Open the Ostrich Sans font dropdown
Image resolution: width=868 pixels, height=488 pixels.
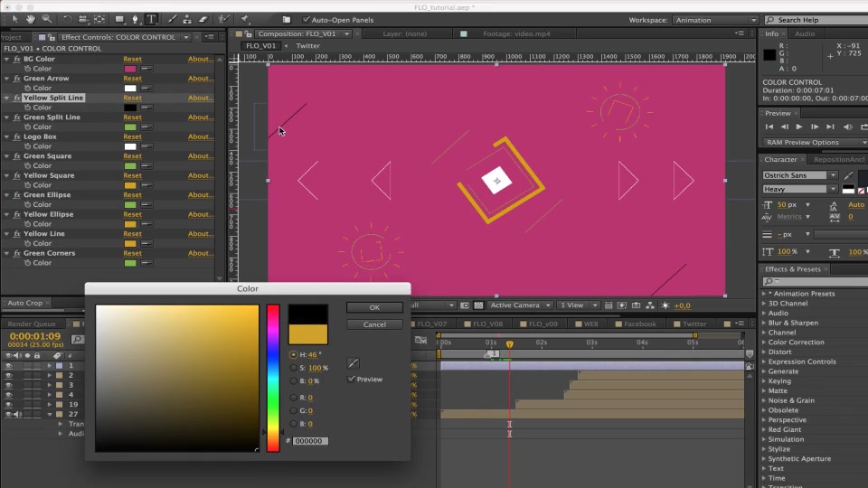click(799, 174)
